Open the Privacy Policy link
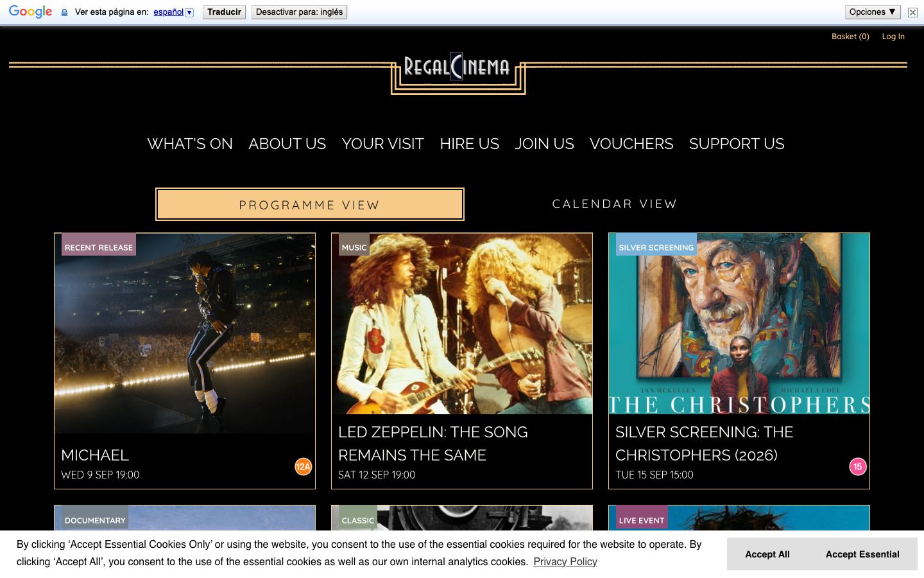Image resolution: width=924 pixels, height=578 pixels. [565, 562]
